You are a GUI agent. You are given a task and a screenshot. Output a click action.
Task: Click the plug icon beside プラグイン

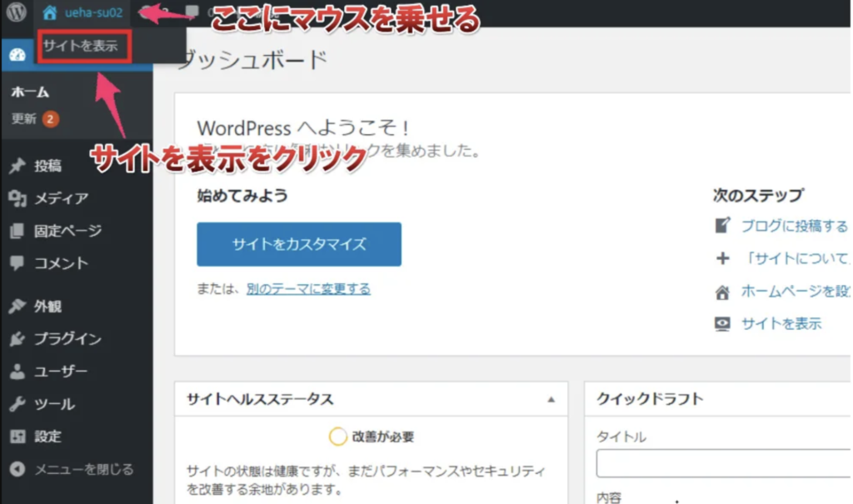tap(17, 339)
